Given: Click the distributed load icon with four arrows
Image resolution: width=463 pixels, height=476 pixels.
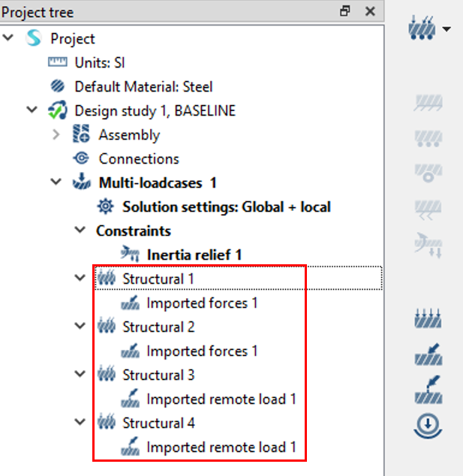Looking at the screenshot, I should coord(427,319).
